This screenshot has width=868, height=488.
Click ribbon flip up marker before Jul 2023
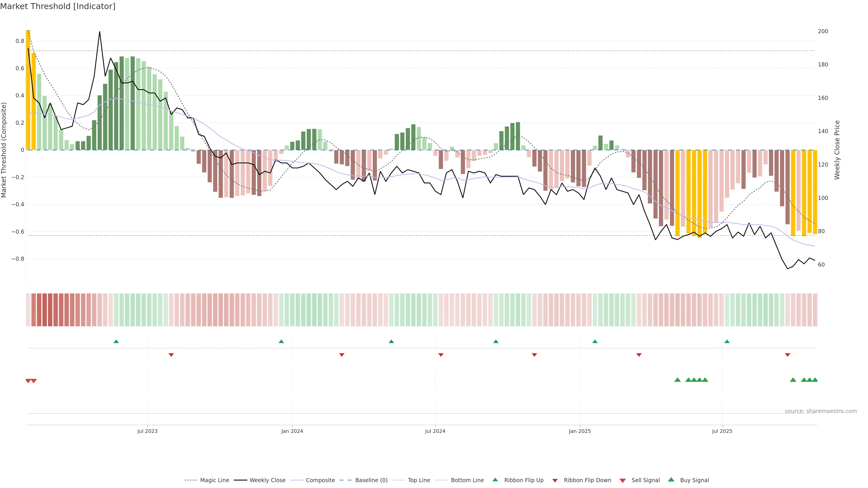pyautogui.click(x=116, y=342)
